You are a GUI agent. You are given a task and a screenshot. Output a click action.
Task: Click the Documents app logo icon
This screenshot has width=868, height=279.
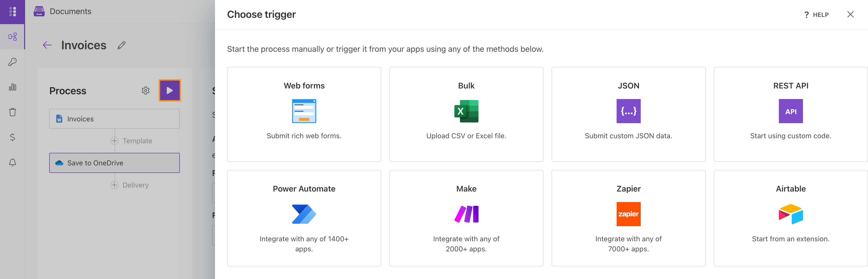click(x=39, y=12)
